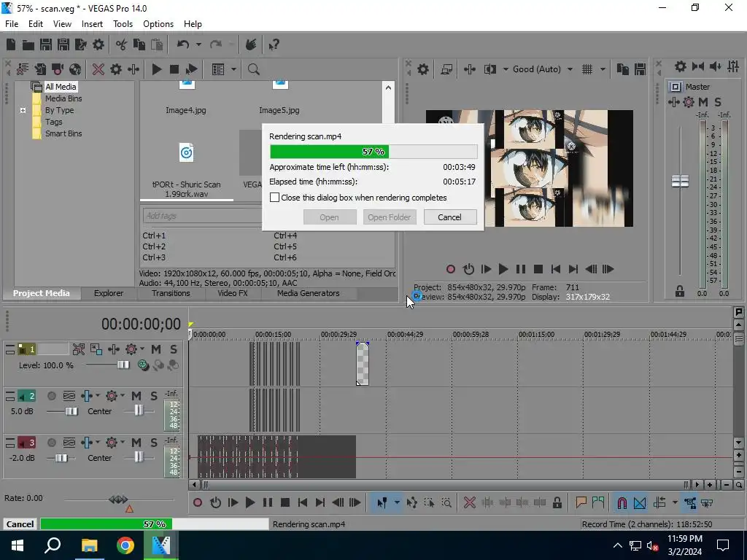
Task: Click the Start Preview play icon in Project Media
Action: 157,69
